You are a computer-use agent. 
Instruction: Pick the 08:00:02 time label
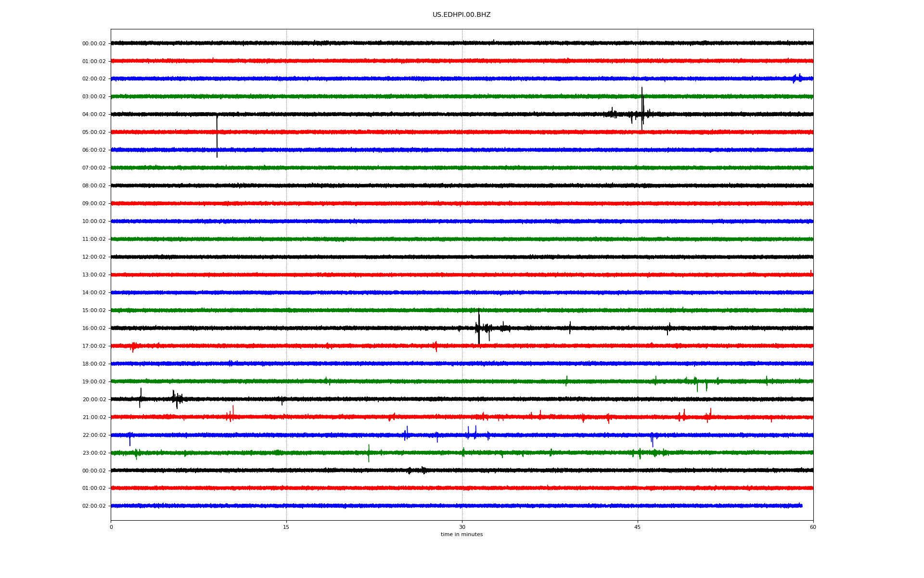click(94, 186)
